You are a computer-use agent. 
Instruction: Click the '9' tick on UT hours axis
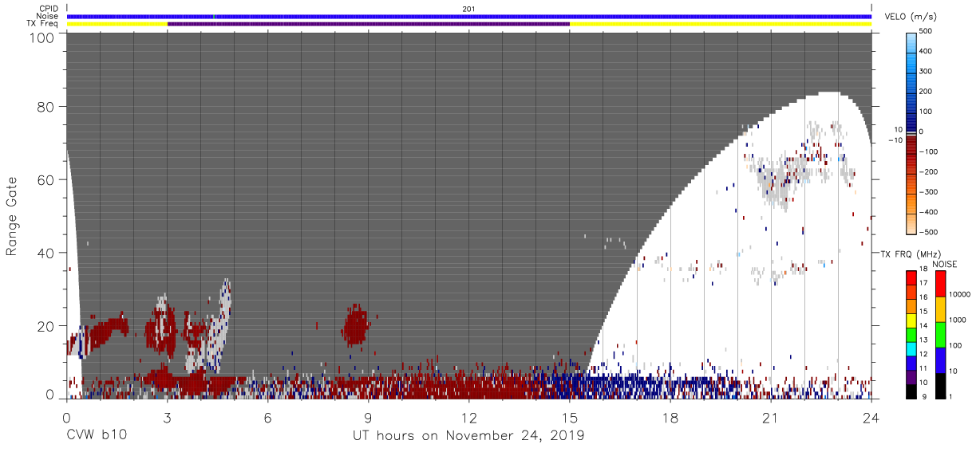pos(369,417)
